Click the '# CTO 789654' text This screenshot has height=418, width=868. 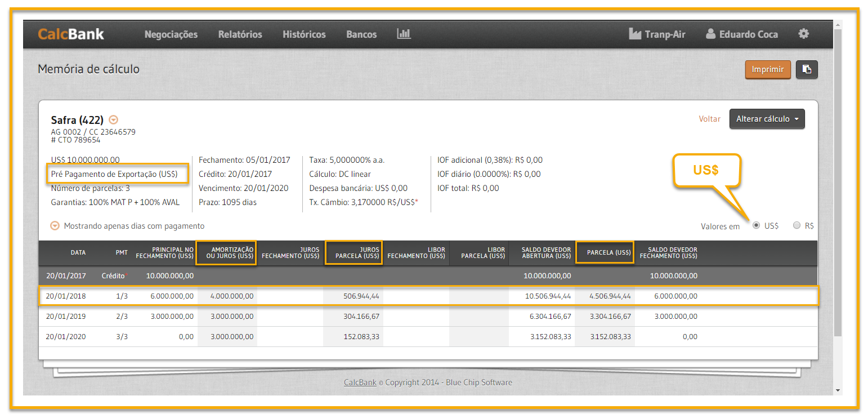point(75,140)
